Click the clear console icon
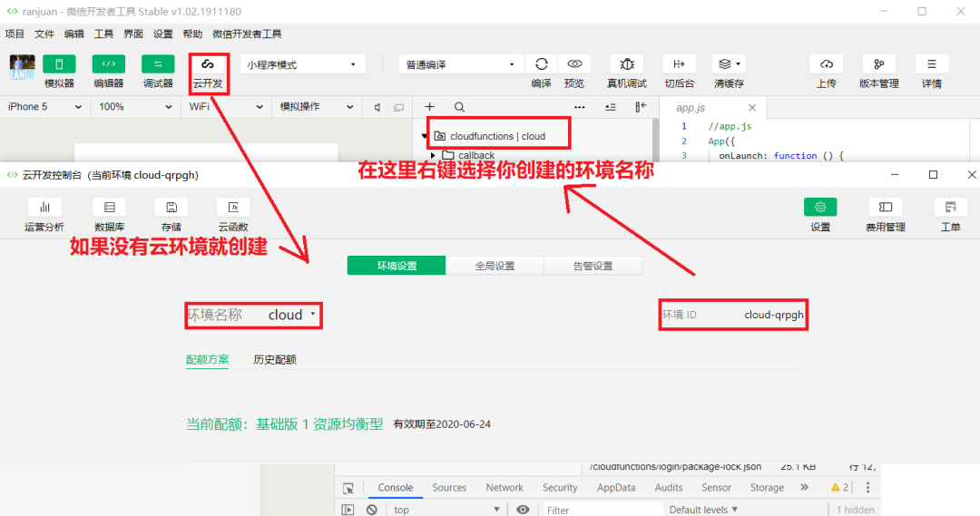The width and height of the screenshot is (980, 516). (372, 510)
